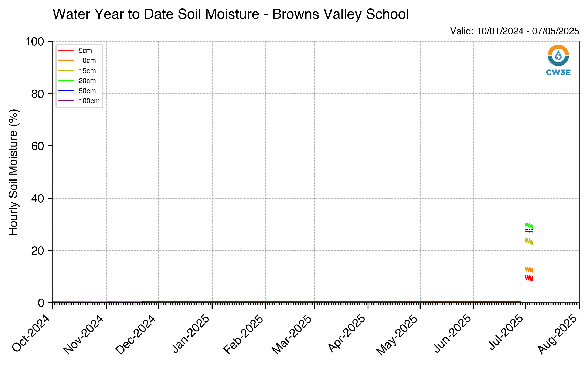Viewport: 588px width, 366px height.
Task: Click the Hourly Soil Moisture axis title
Action: pyautogui.click(x=13, y=172)
